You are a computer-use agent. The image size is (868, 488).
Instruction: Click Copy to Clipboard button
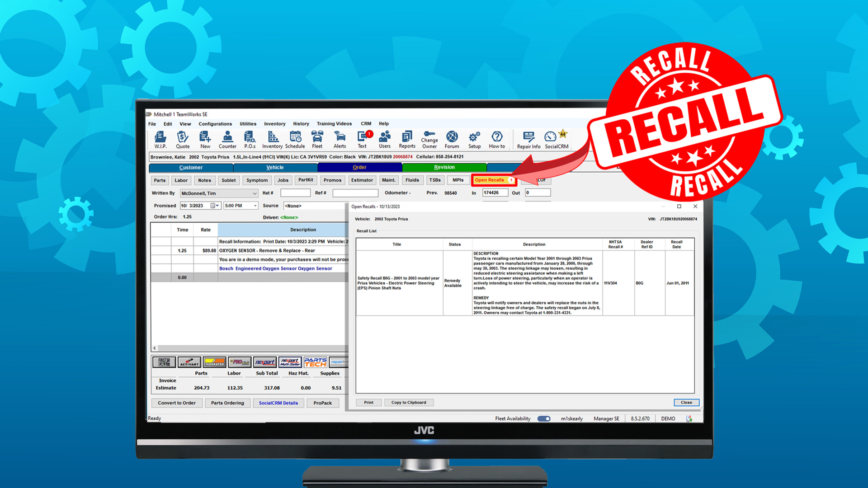pyautogui.click(x=409, y=403)
